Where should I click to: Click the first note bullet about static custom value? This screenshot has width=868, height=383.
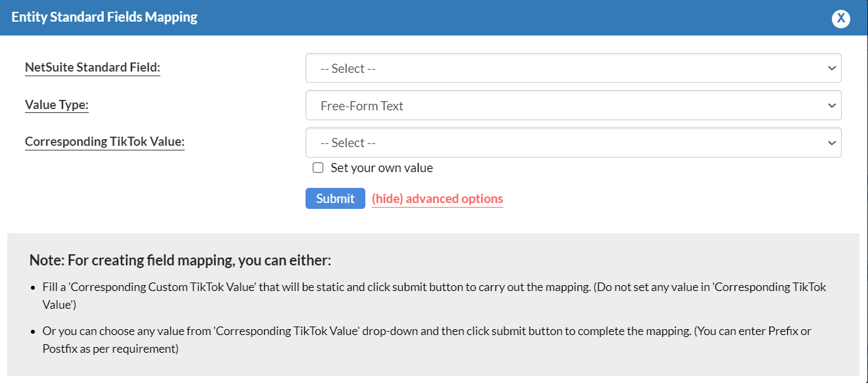434,288
